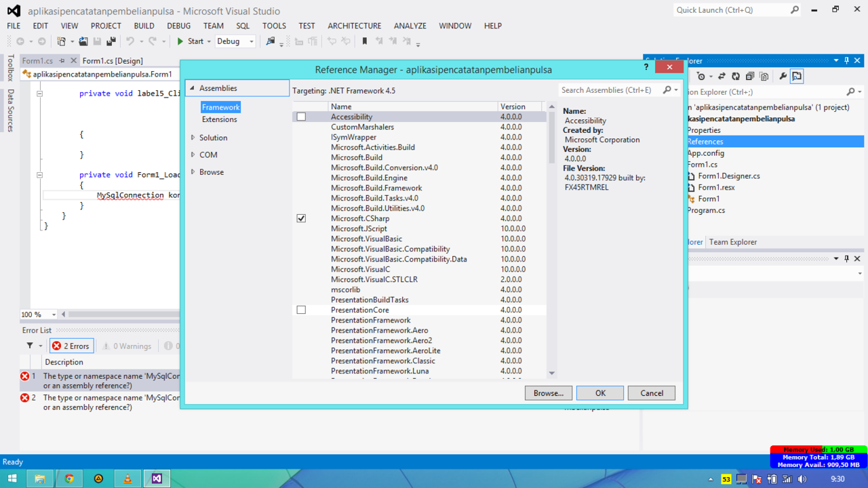Expand the COM category

point(193,155)
